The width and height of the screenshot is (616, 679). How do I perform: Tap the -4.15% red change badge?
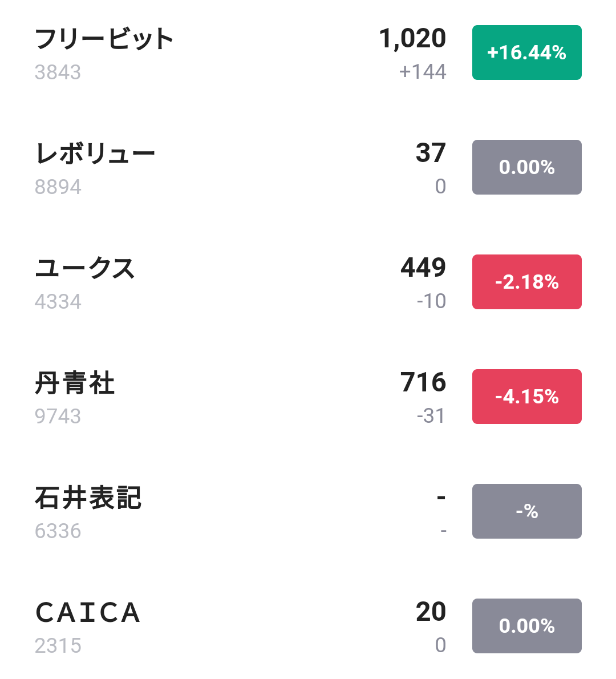(526, 397)
